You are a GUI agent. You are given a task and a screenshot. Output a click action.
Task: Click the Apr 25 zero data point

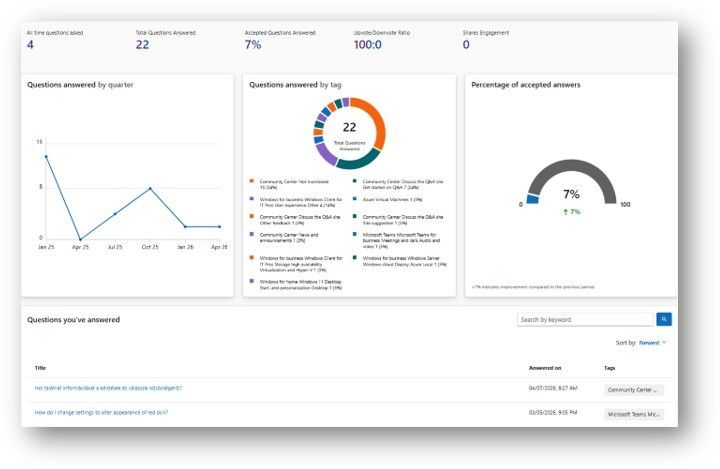click(80, 239)
